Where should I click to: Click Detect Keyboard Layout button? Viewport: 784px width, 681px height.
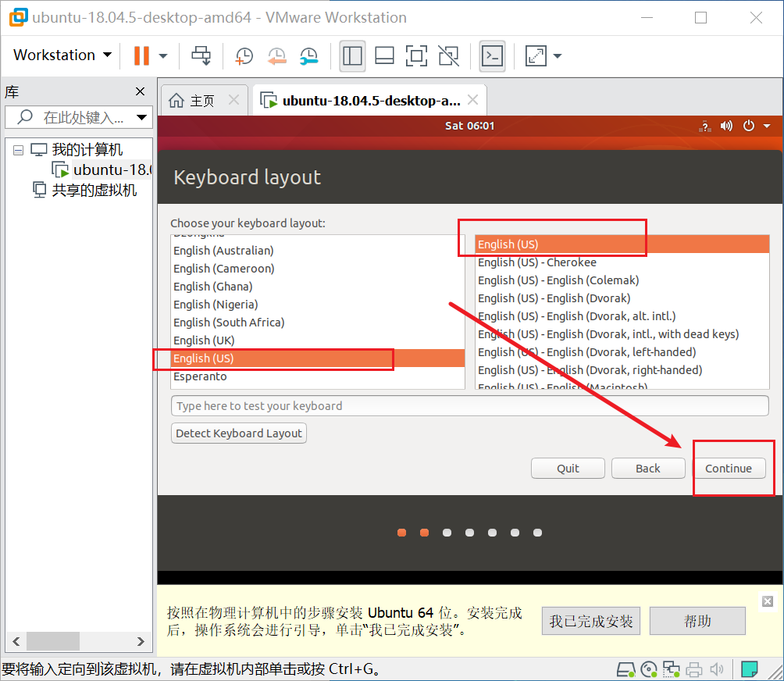pos(238,433)
